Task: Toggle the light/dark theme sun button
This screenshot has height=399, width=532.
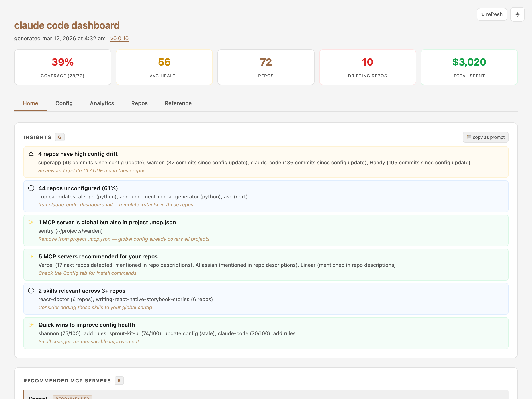Action: (517, 14)
